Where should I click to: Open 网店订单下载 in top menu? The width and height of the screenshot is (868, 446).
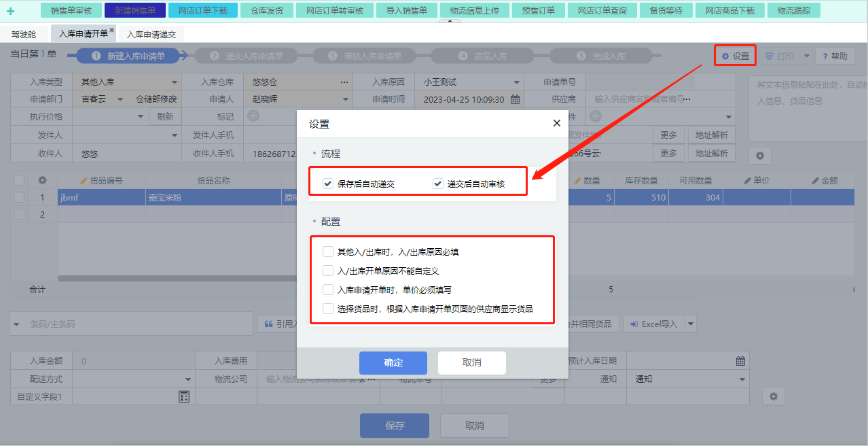[203, 10]
